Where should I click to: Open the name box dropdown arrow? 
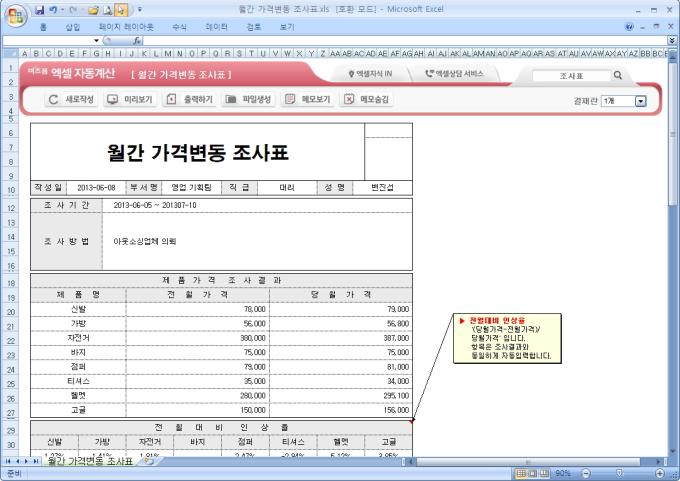97,40
